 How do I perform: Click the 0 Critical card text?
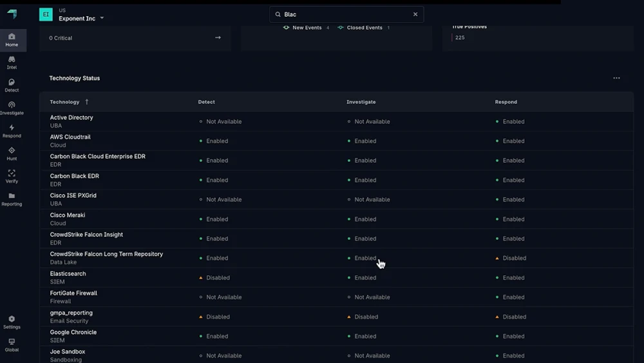pos(61,38)
